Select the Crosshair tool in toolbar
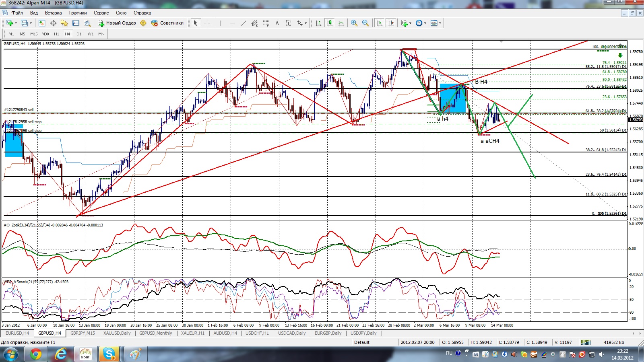 207,23
